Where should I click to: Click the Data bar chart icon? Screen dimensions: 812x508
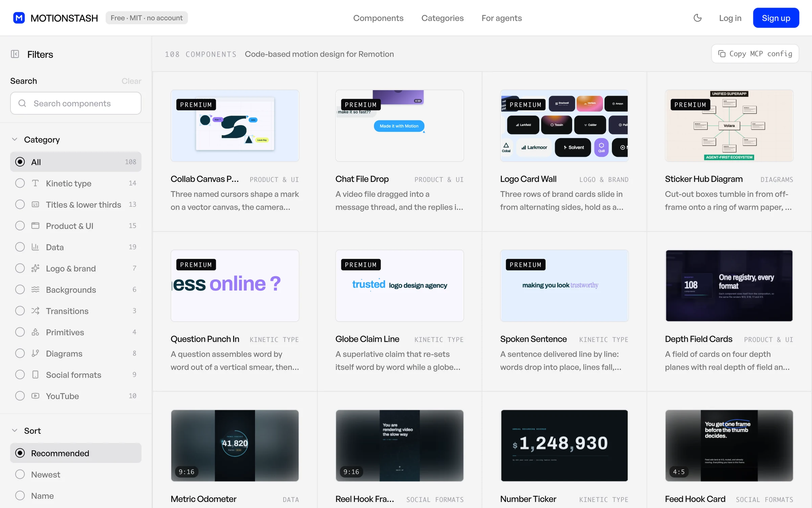[x=35, y=247]
